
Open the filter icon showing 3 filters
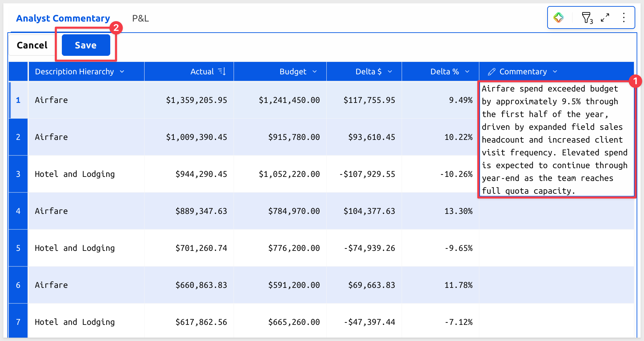coord(587,18)
